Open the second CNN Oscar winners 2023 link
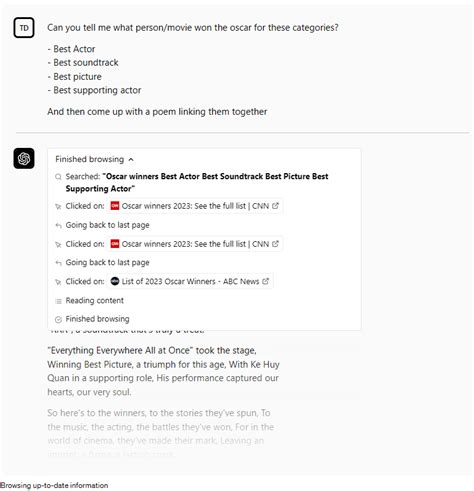Viewport: 474px width, 491px height. (x=195, y=244)
